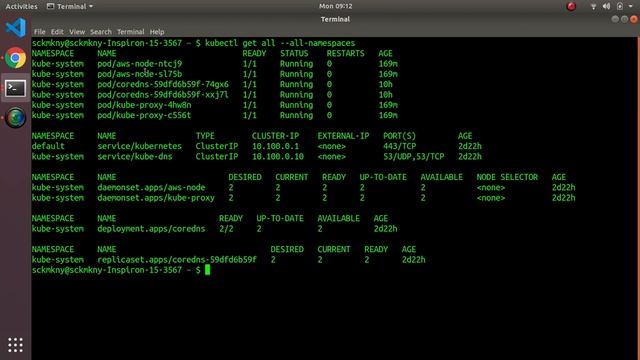
Task: Open the Terminal menu in the menu bar
Action: click(131, 32)
